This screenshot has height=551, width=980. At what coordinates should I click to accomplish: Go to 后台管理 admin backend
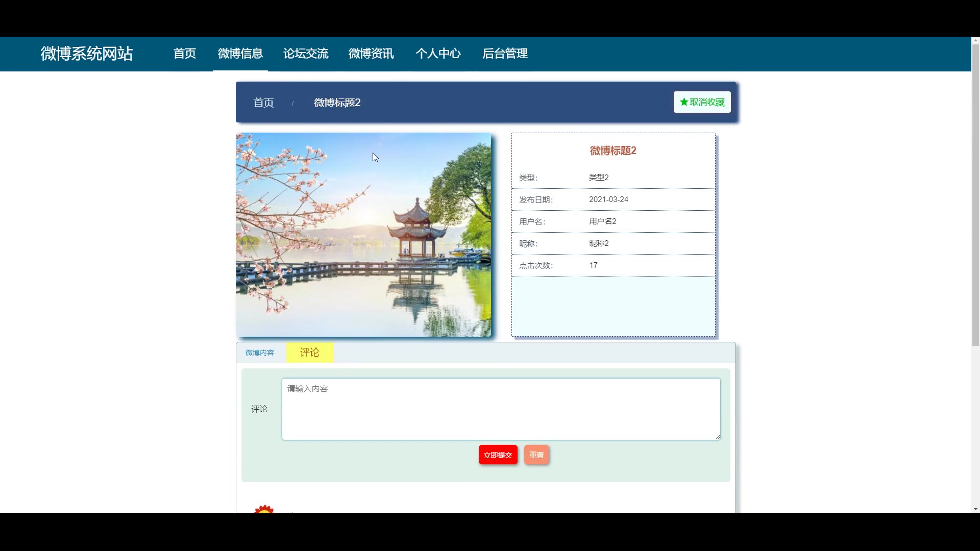(x=505, y=54)
